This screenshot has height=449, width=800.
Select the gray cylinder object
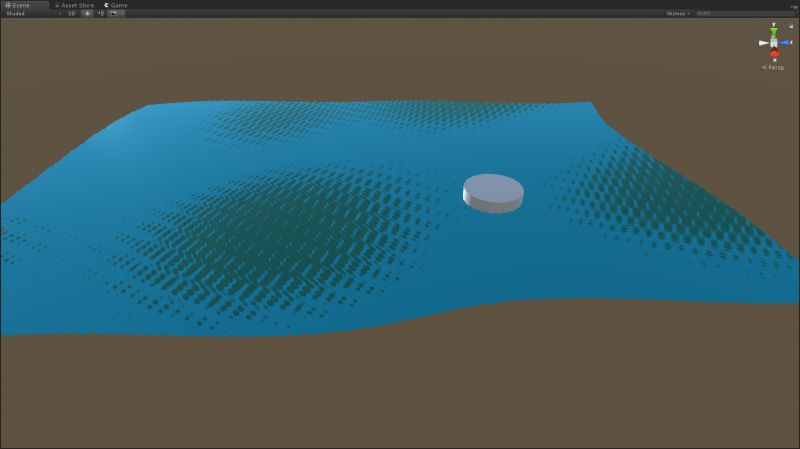(493, 192)
